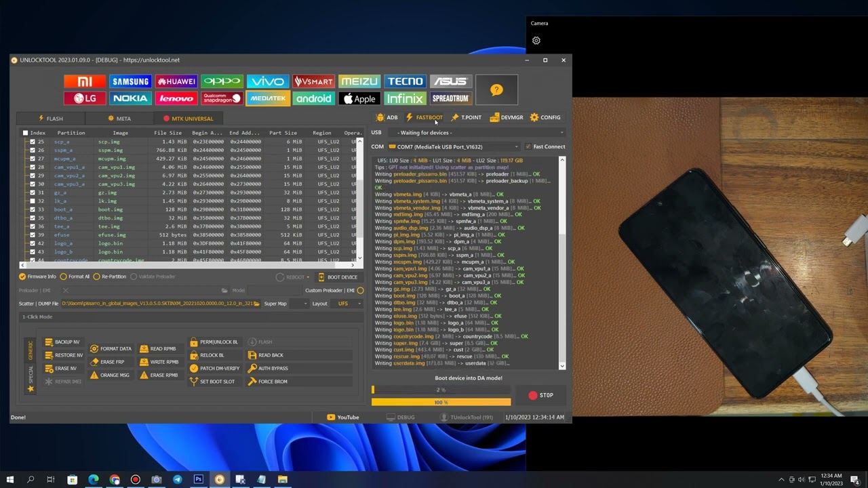
Task: Click the 2% progress bar
Action: (x=441, y=390)
